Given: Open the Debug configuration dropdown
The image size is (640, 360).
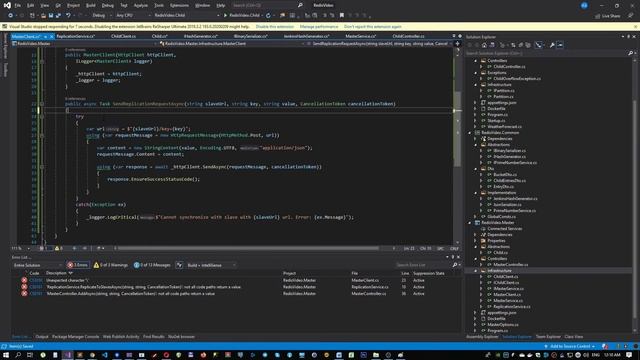Looking at the screenshot, I should click(101, 16).
